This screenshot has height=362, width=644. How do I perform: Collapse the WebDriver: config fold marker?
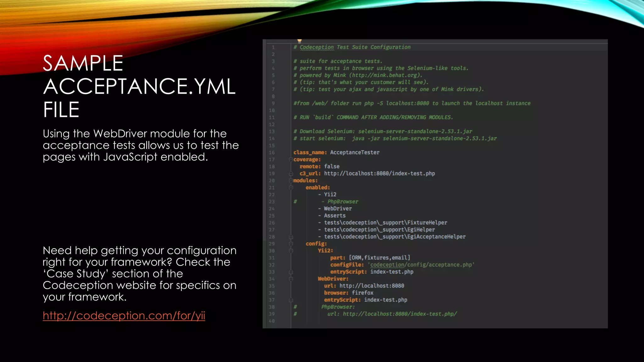291,279
